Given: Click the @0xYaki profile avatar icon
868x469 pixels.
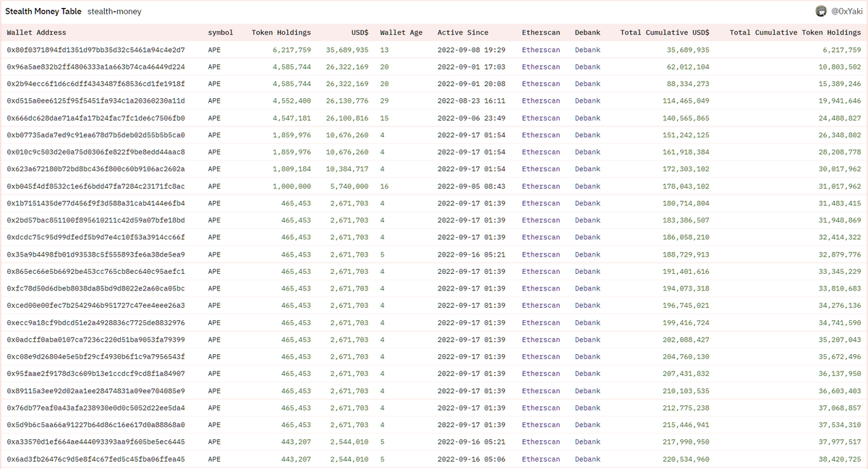Looking at the screenshot, I should pyautogui.click(x=821, y=11).
